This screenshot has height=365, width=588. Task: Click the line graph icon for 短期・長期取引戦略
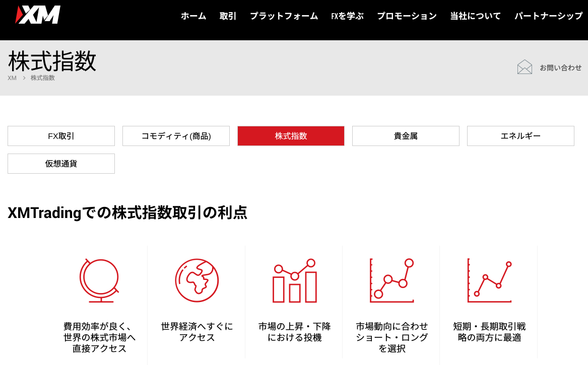[x=489, y=281]
